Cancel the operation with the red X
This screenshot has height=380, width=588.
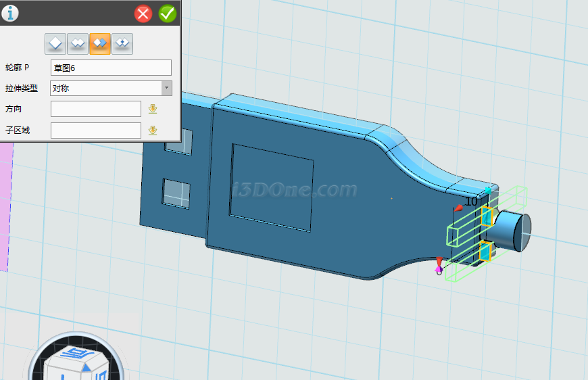[x=143, y=14]
